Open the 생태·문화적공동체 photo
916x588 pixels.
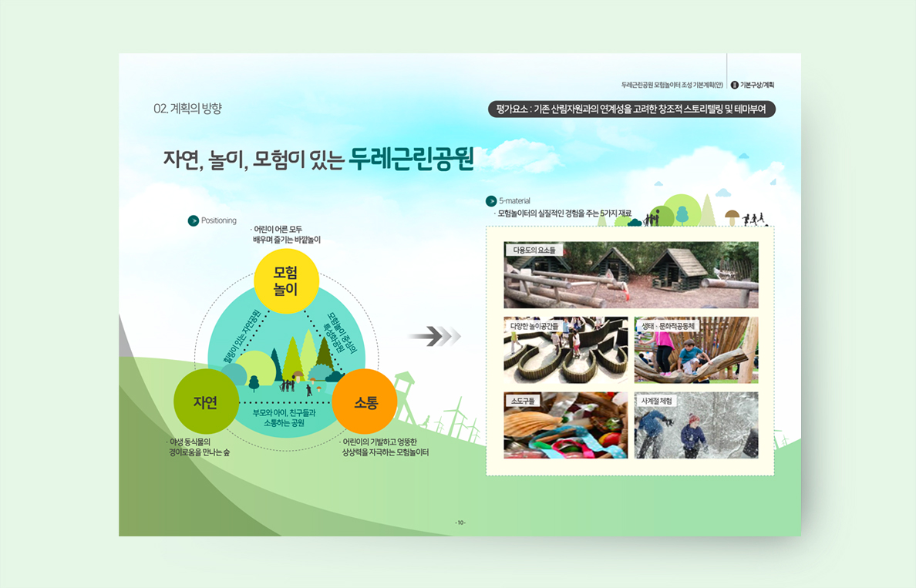696,350
